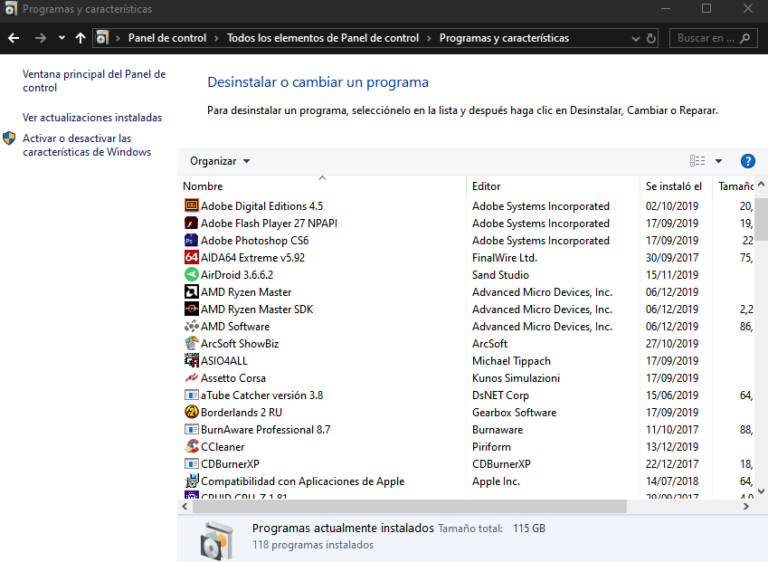Select the CCleaner program name
768x562 pixels.
tap(222, 446)
